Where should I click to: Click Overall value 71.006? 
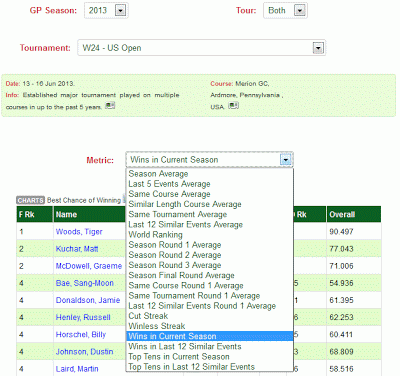click(x=341, y=266)
